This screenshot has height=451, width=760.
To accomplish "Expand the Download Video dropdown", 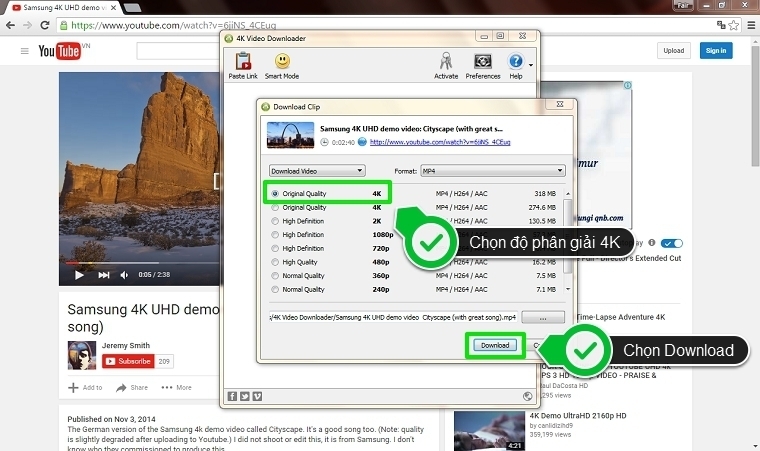I will pyautogui.click(x=317, y=171).
